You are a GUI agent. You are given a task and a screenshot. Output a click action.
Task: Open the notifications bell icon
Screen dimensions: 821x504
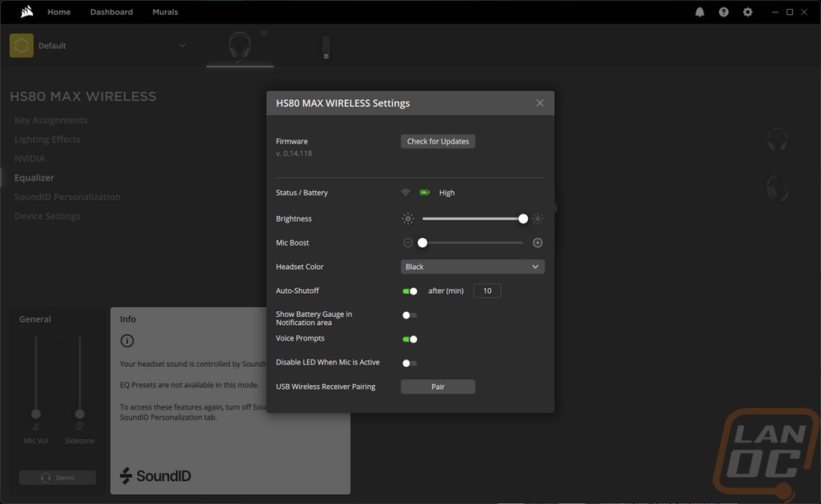[x=699, y=12]
